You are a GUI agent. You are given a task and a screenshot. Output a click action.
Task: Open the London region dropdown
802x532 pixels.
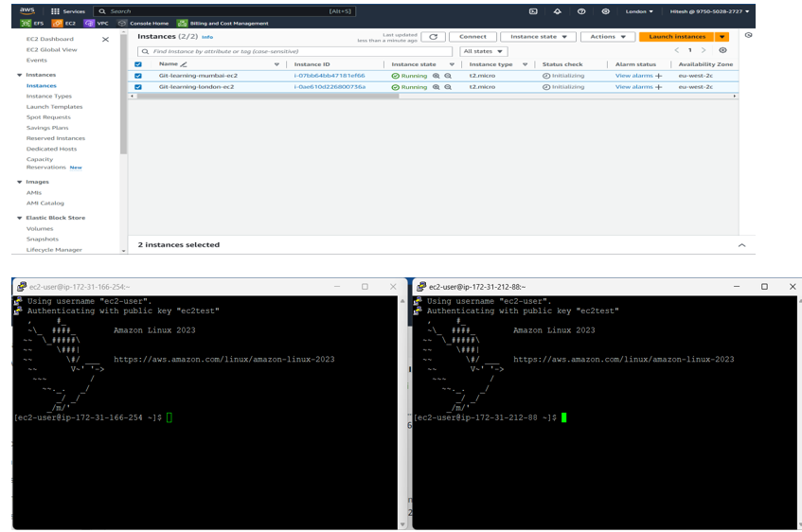(639, 11)
